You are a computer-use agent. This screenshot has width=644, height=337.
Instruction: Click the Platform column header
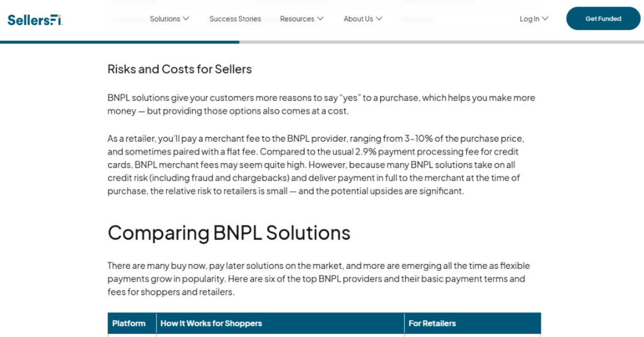pos(129,323)
